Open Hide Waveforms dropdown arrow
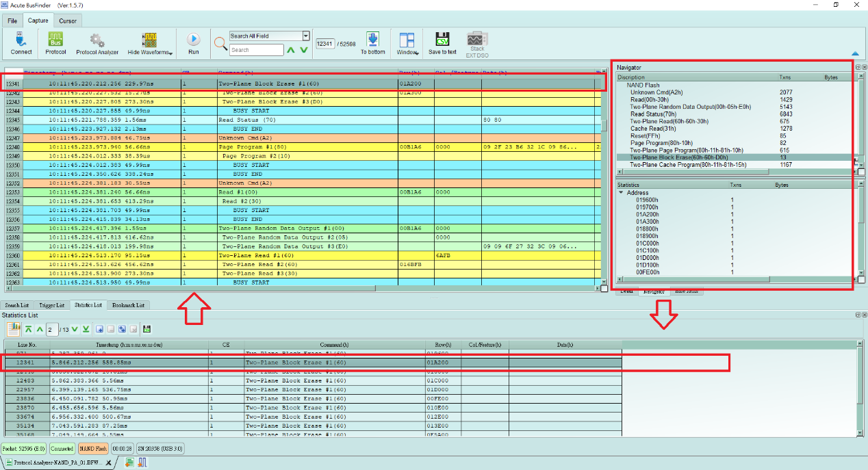Image resolution: width=868 pixels, height=470 pixels. pos(170,53)
